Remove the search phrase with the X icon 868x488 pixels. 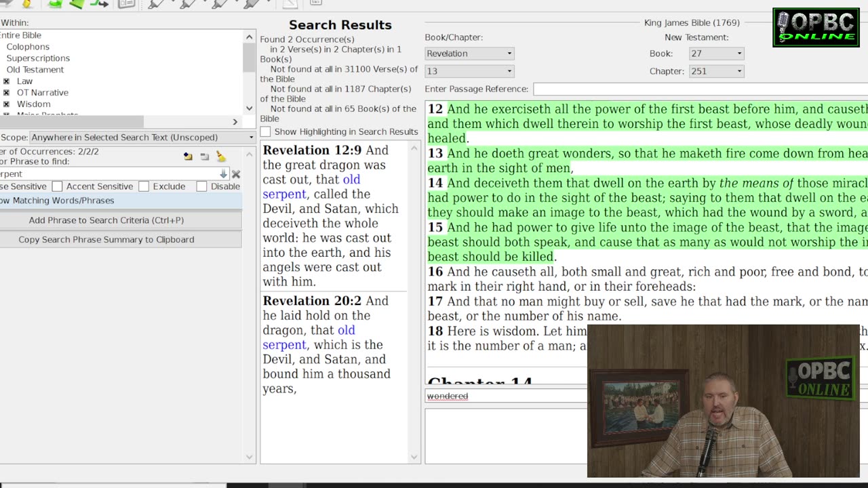[x=236, y=174]
